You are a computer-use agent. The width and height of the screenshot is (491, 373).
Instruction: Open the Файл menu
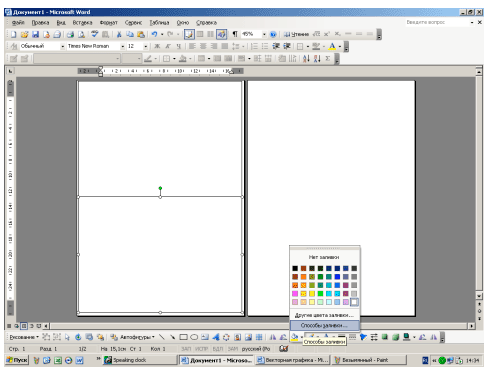(x=18, y=23)
